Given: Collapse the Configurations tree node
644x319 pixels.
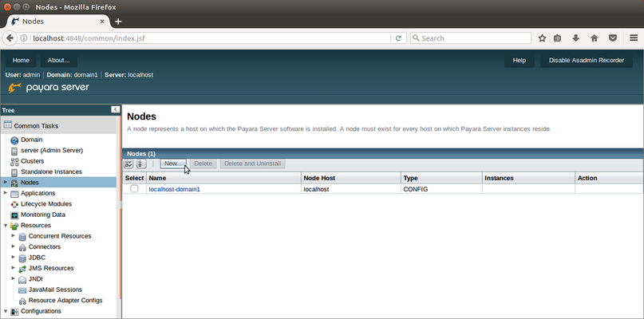Looking at the screenshot, I should (x=6, y=311).
